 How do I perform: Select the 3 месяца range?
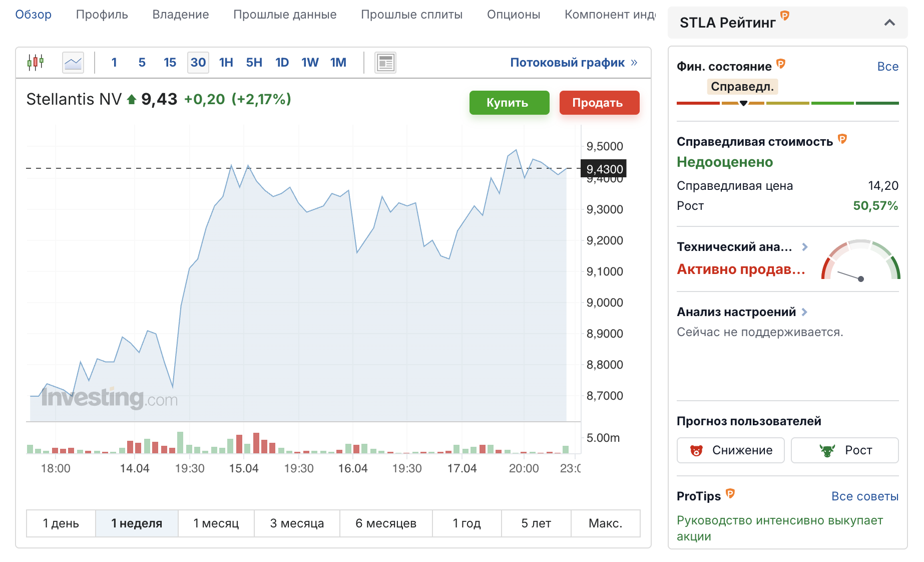tap(297, 523)
